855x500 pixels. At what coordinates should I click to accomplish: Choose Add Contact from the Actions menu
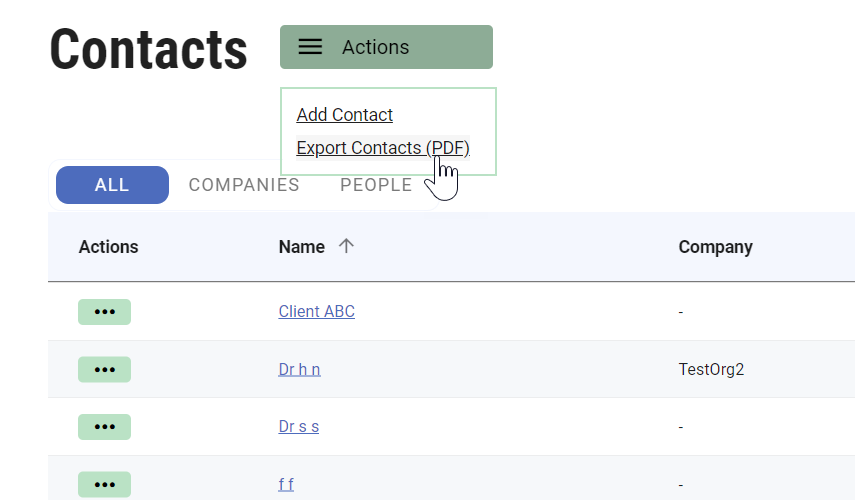pos(345,115)
